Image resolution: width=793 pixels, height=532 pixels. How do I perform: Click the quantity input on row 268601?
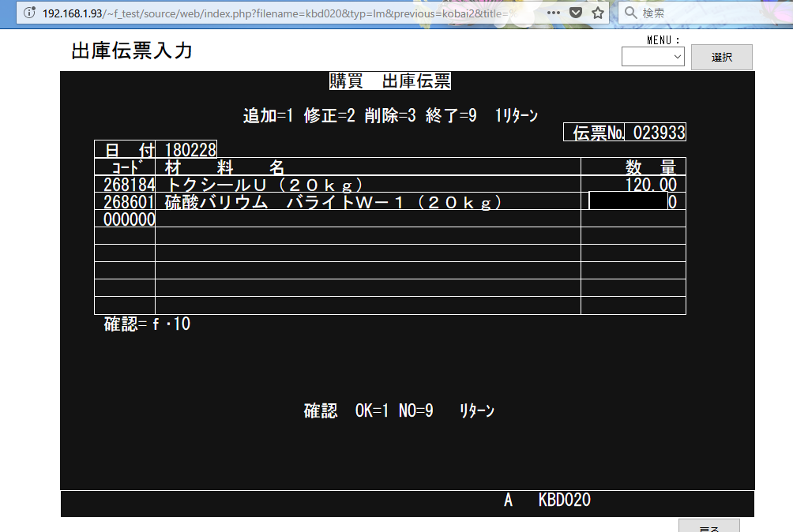(x=628, y=202)
